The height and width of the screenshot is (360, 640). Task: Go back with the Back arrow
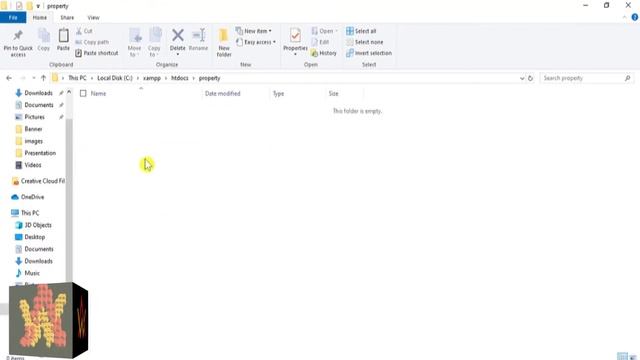9,78
